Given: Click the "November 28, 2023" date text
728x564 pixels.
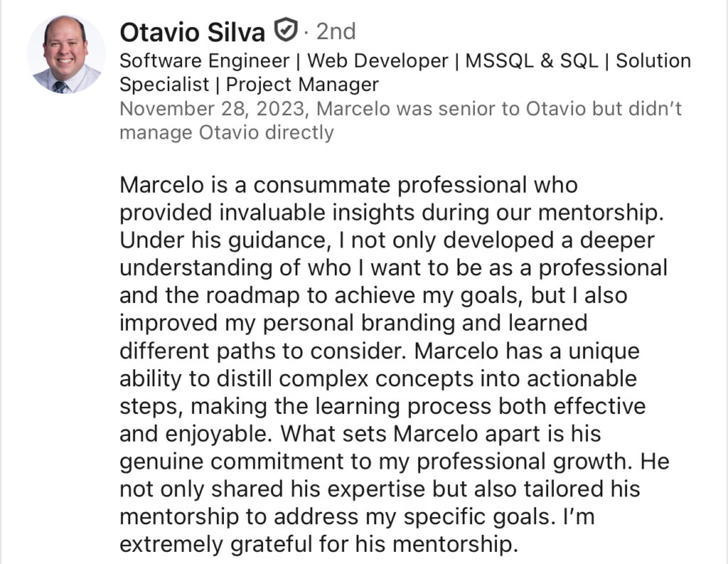Looking at the screenshot, I should click(x=215, y=109).
